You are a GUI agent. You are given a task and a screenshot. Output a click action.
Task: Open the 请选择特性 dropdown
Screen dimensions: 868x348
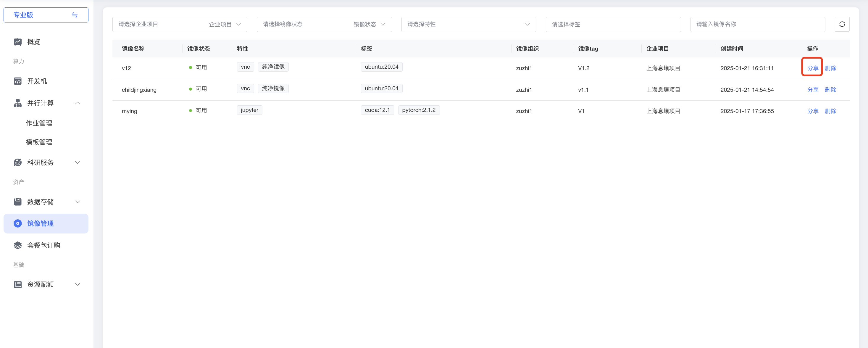[468, 24]
